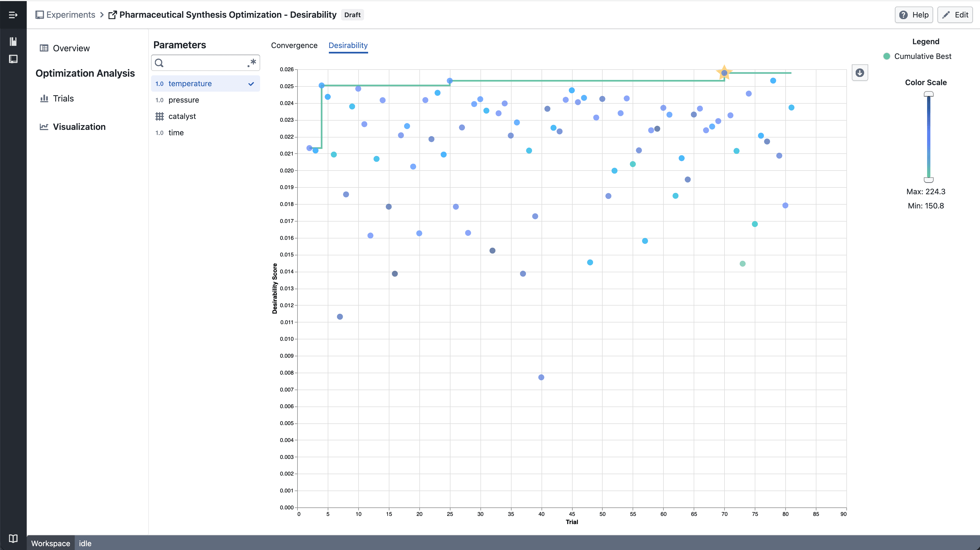Click the Trial x-axis label
Image resolution: width=980 pixels, height=550 pixels.
click(572, 522)
